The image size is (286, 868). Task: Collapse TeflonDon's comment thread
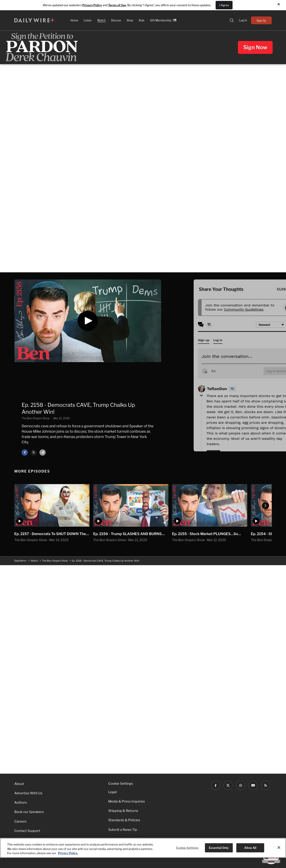(x=201, y=395)
